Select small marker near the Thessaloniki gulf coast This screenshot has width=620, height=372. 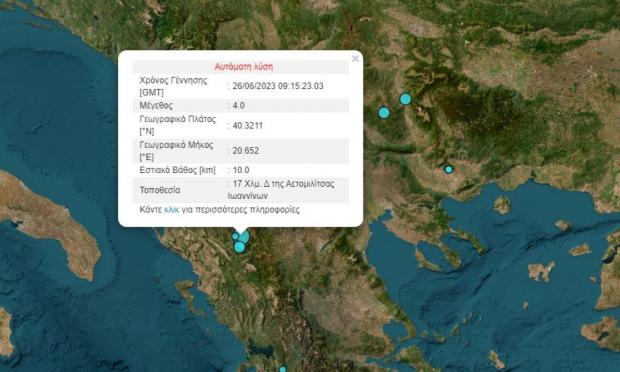pyautogui.click(x=448, y=170)
